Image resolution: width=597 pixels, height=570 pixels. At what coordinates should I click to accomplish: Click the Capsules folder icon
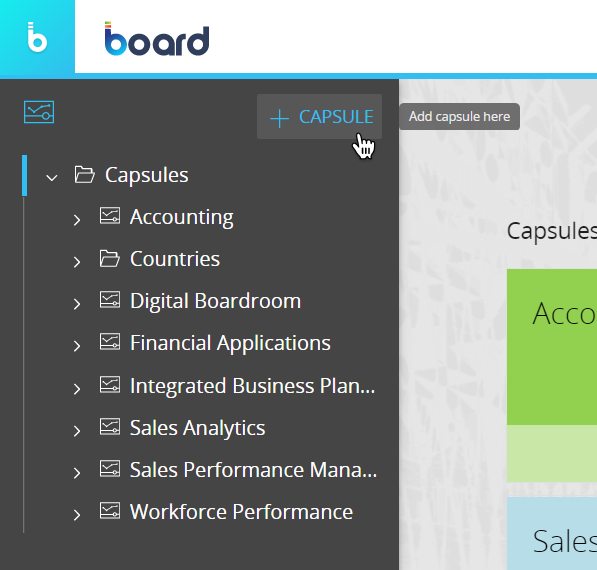(x=84, y=175)
